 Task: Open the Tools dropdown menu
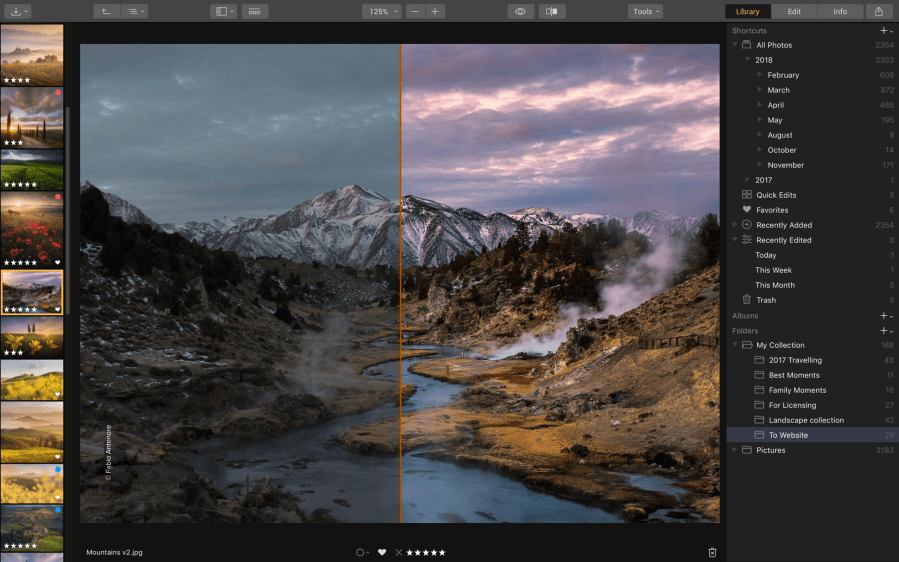click(645, 12)
